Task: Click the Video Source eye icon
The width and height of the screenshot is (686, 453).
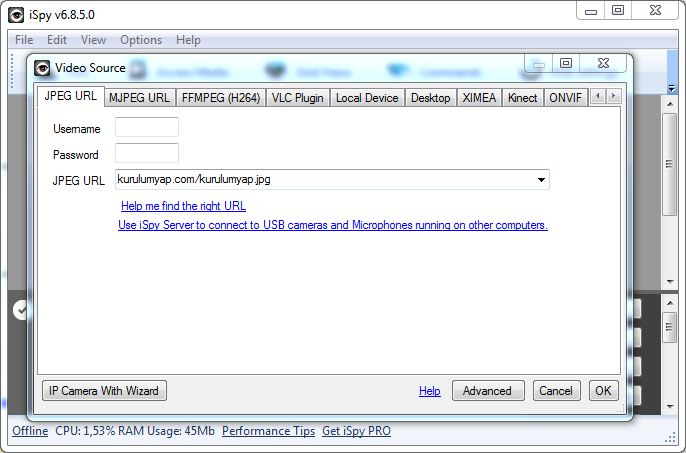Action: (x=42, y=68)
